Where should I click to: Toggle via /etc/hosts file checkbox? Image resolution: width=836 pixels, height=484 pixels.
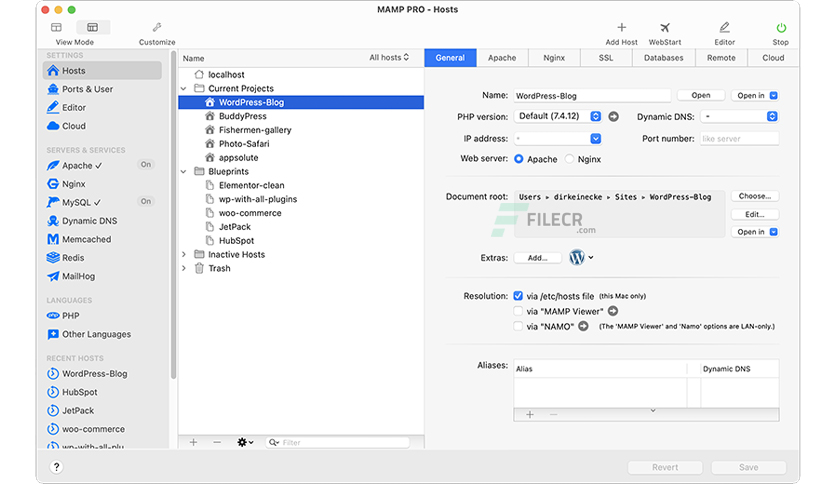pyautogui.click(x=518, y=296)
